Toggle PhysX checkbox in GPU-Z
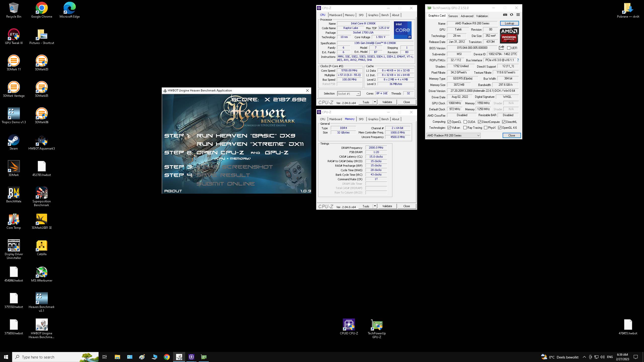This screenshot has width=644, height=362. 486,128
